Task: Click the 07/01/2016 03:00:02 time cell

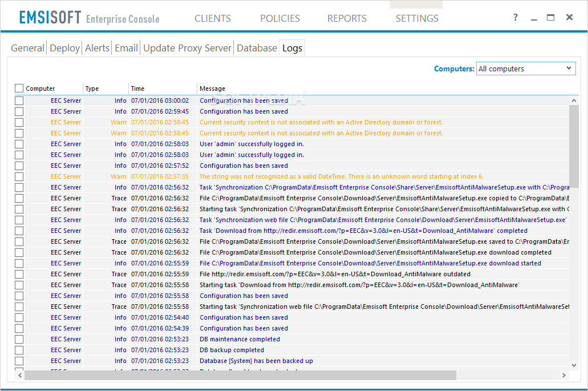Action: [160, 100]
